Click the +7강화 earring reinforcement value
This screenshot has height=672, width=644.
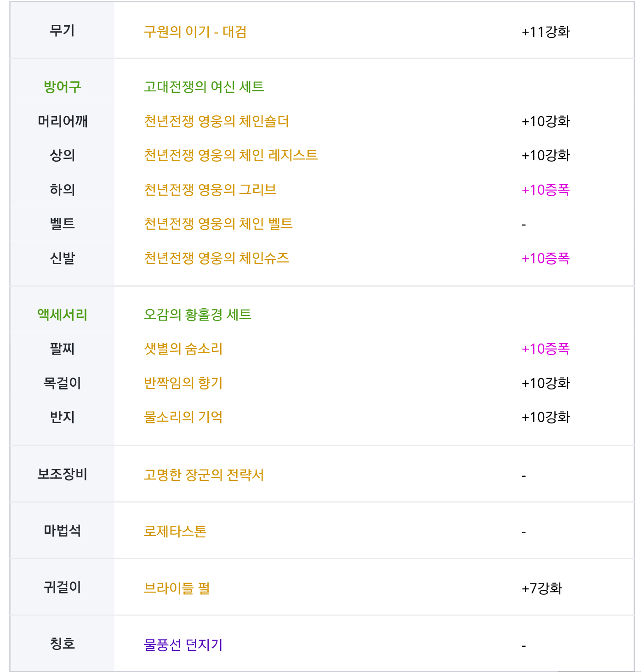click(542, 588)
